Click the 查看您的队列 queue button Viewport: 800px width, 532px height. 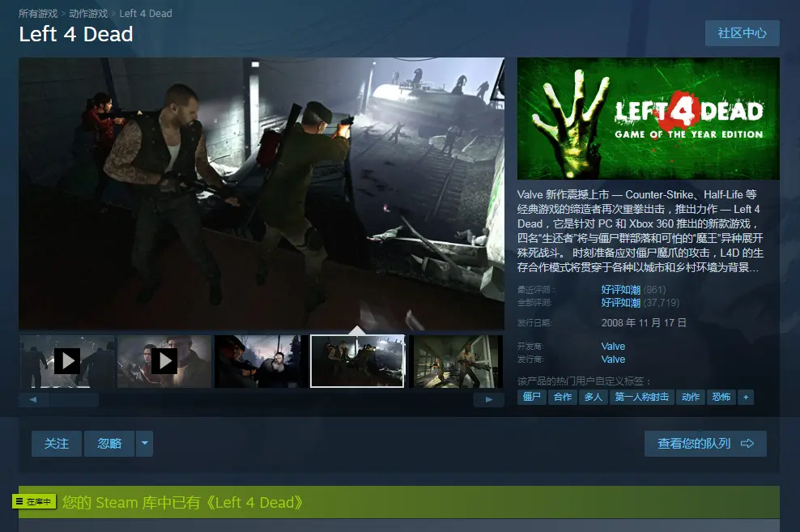pyautogui.click(x=705, y=443)
